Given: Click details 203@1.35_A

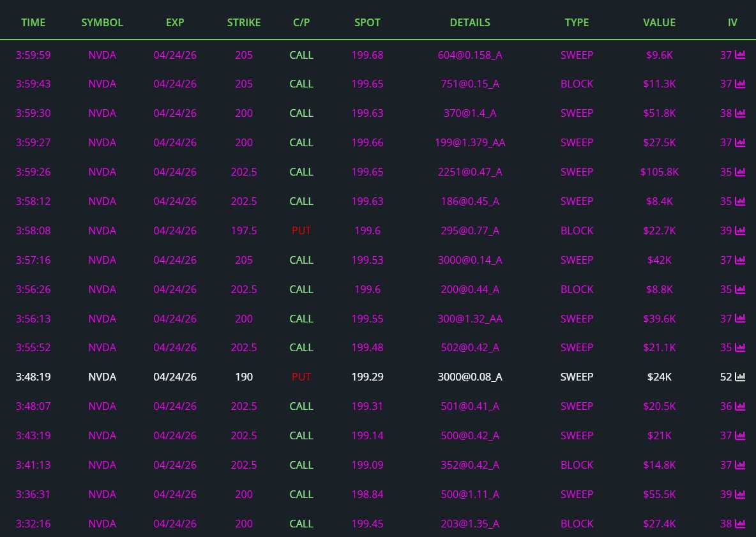Looking at the screenshot, I should tap(470, 524).
